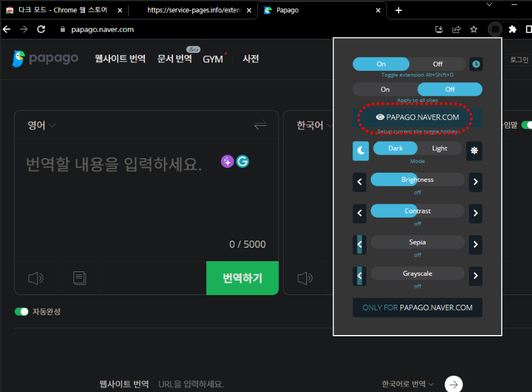
Task: Click the 로그인 login button
Action: point(519,59)
